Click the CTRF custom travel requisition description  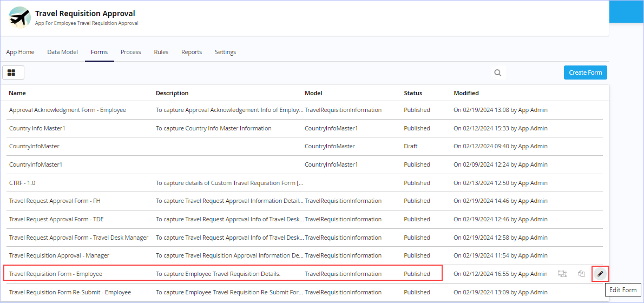point(229,183)
